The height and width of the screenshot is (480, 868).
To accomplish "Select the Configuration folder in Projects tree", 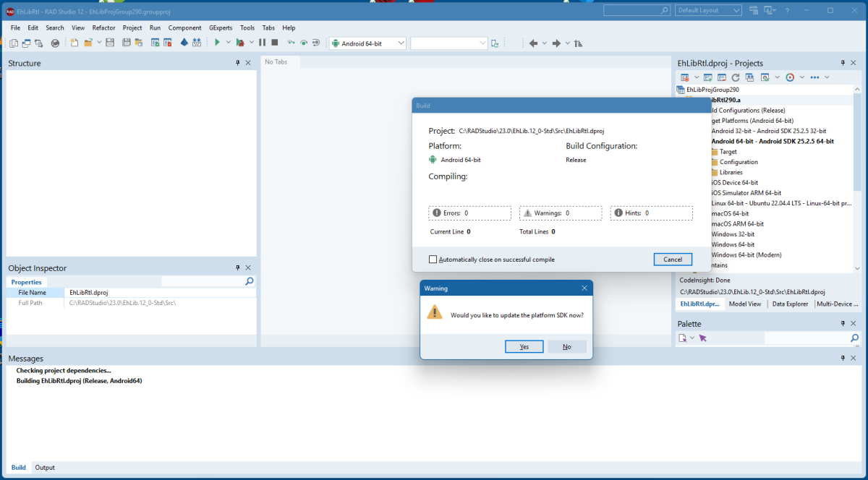I will [739, 162].
